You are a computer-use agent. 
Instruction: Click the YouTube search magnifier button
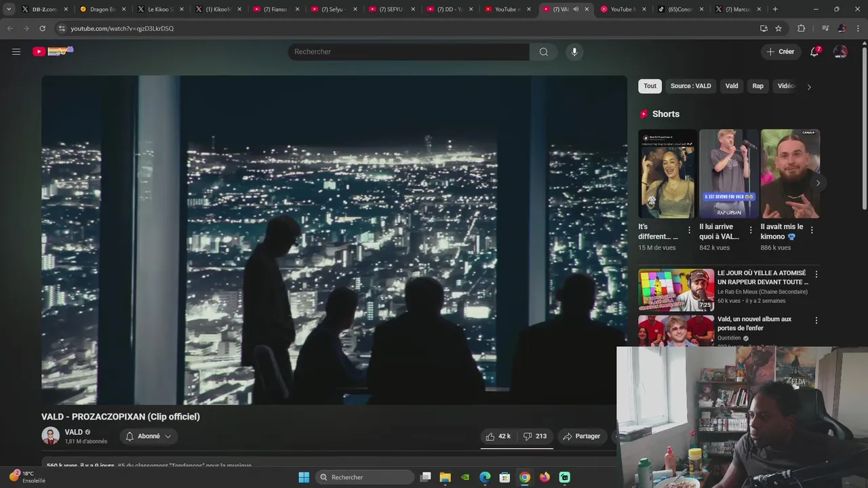[544, 52]
